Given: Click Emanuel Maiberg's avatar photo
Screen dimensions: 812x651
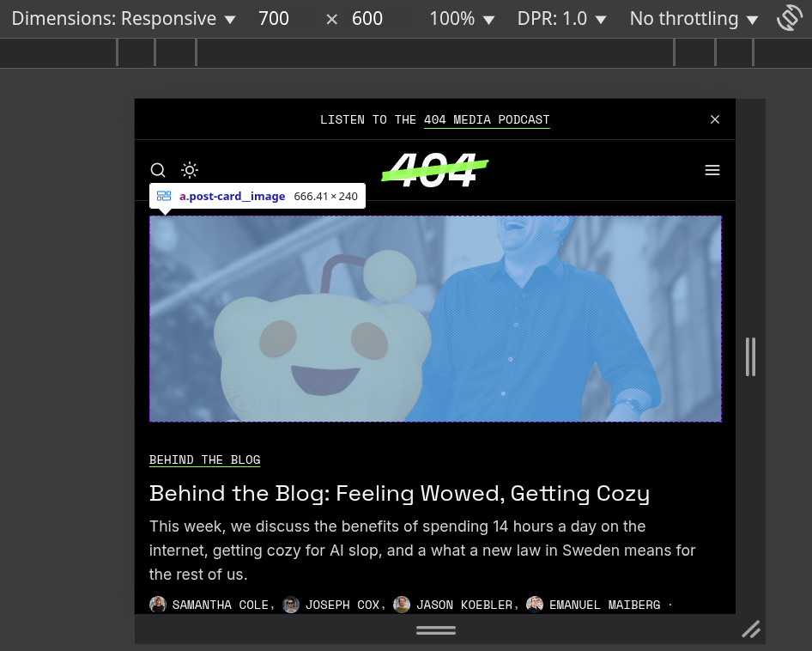Looking at the screenshot, I should tap(534, 605).
